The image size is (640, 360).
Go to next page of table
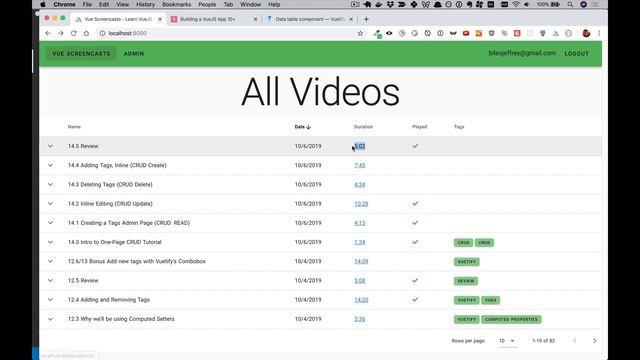[x=594, y=341]
